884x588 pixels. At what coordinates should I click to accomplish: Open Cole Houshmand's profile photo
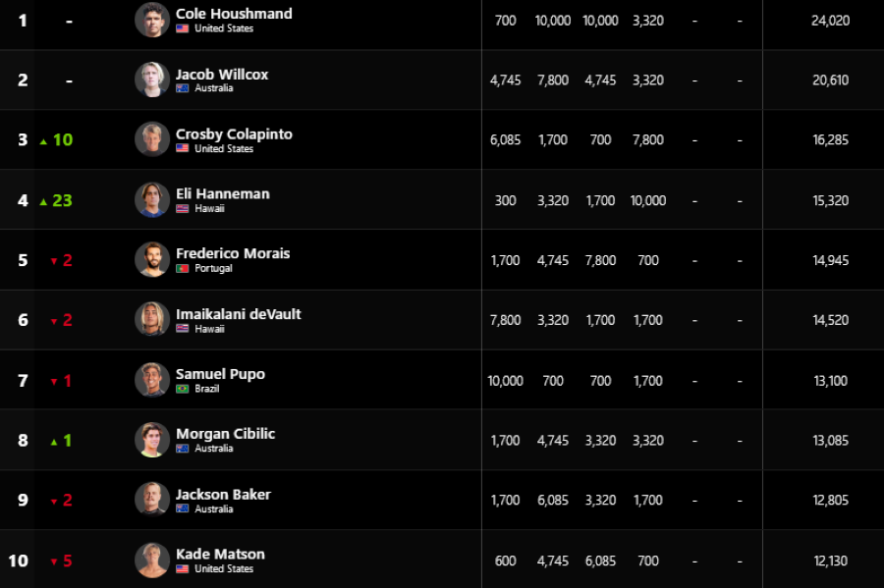pyautogui.click(x=152, y=20)
